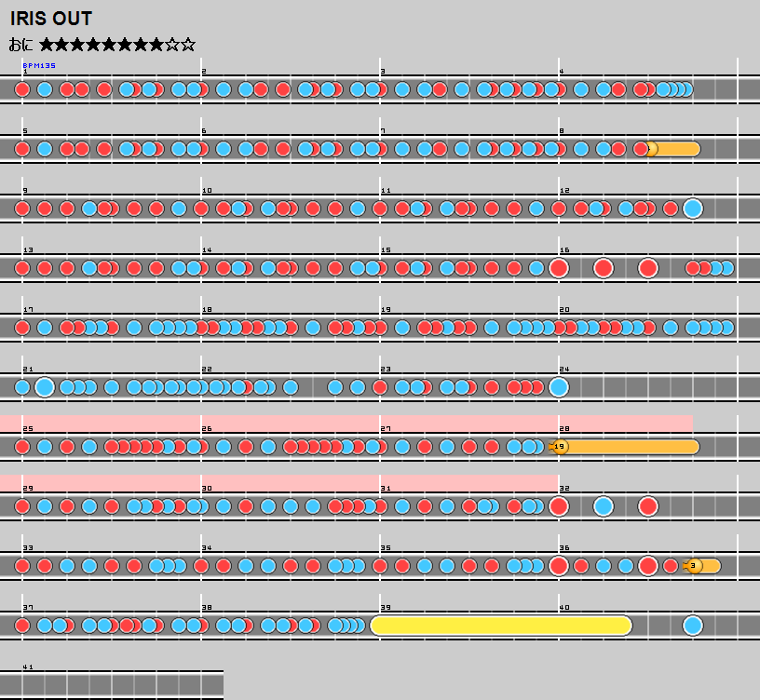Viewport: 760px width, 700px height.
Task: Click the orange drumroll bar in measure 8
Action: click(674, 149)
